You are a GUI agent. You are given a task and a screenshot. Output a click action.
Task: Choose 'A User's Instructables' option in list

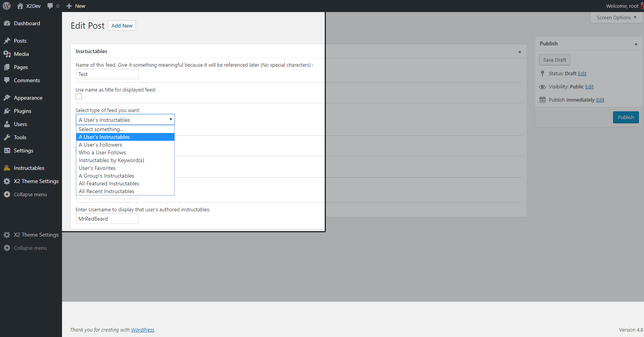pyautogui.click(x=125, y=137)
